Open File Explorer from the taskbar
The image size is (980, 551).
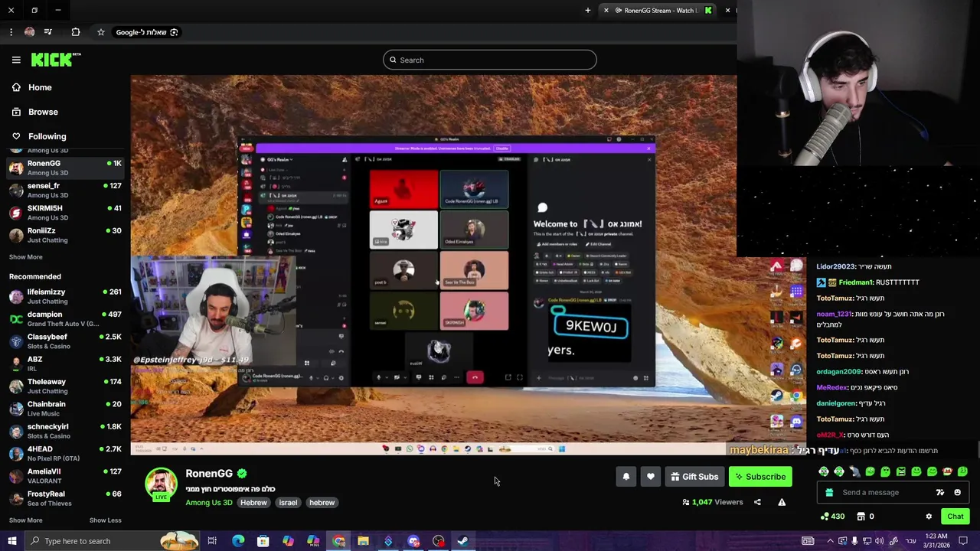[363, 541]
